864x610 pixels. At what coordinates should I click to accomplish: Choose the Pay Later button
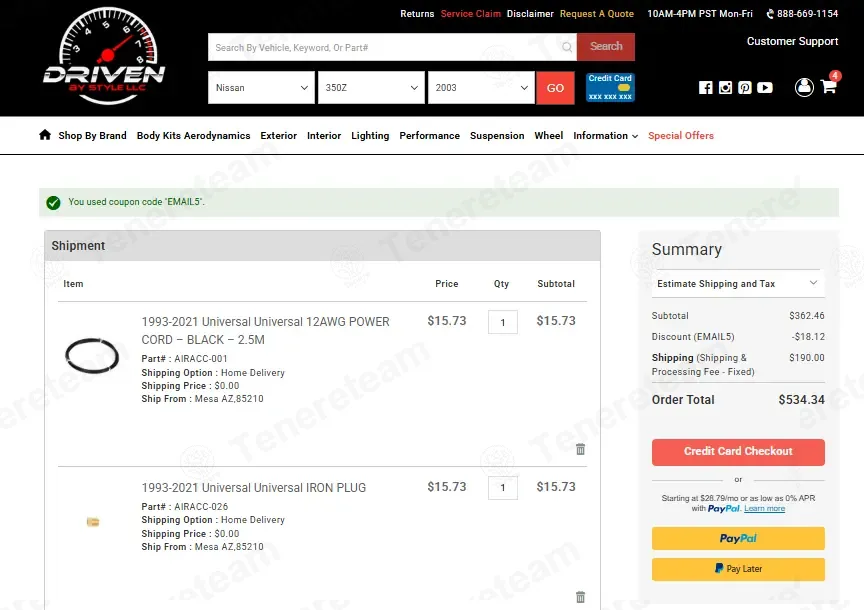[x=738, y=569]
